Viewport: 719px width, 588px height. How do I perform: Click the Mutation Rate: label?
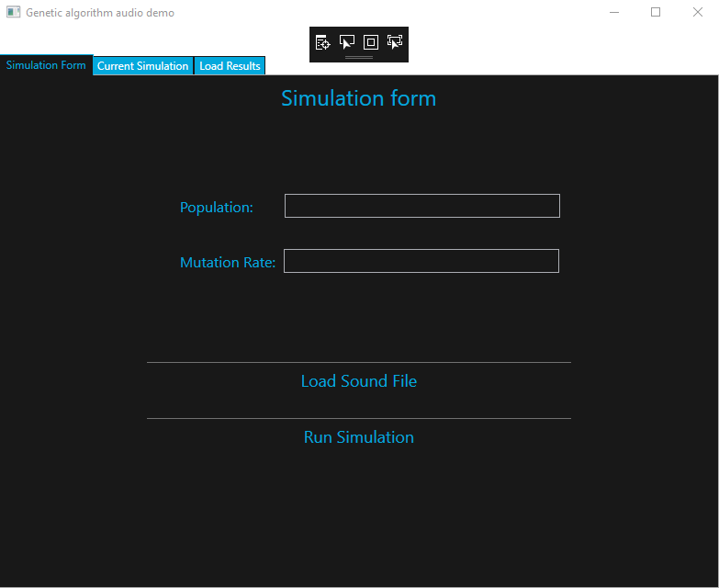click(x=228, y=263)
